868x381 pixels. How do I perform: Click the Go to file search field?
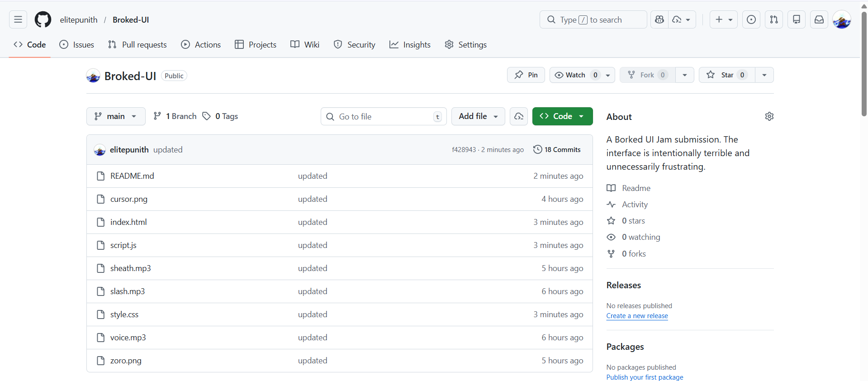click(x=384, y=117)
